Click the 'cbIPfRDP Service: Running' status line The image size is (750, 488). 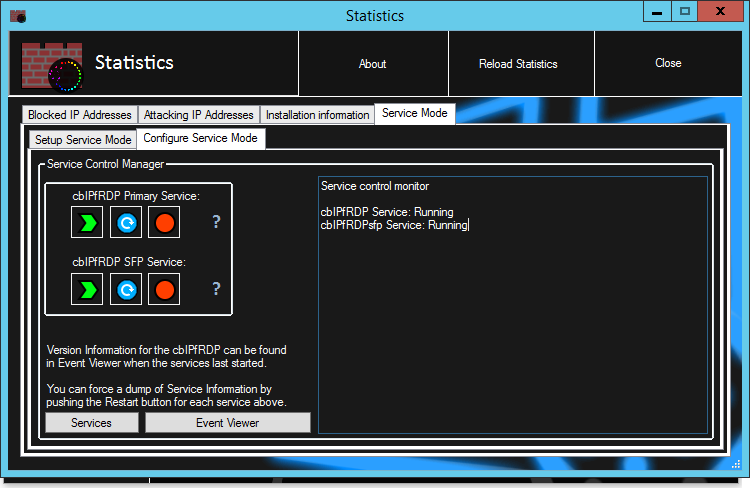tap(387, 212)
